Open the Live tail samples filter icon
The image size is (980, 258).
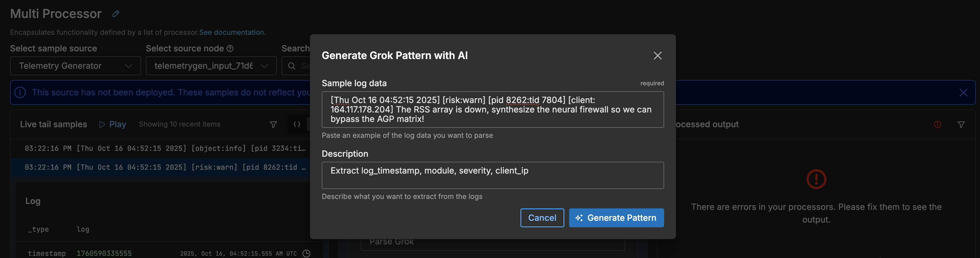coord(273,125)
